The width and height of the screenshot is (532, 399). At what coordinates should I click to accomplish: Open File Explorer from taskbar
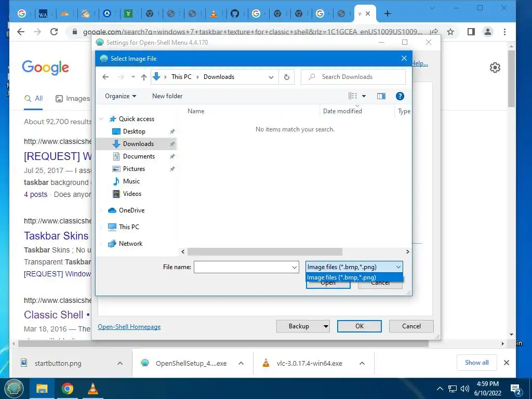point(42,389)
